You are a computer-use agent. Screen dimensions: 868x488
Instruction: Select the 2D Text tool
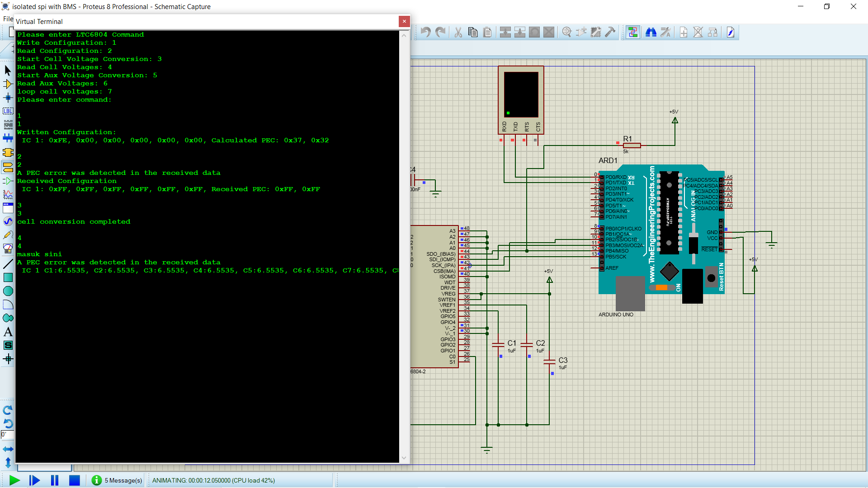click(x=8, y=332)
